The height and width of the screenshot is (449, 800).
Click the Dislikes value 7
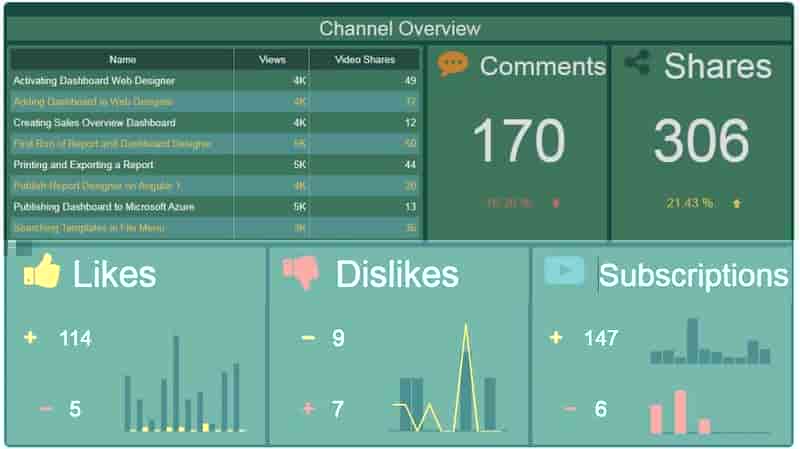[x=337, y=409]
